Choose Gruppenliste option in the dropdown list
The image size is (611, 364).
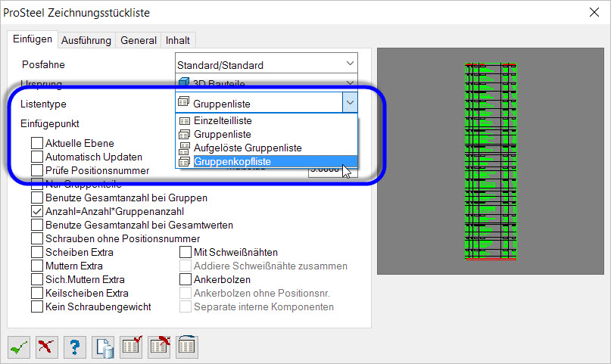[x=267, y=134]
